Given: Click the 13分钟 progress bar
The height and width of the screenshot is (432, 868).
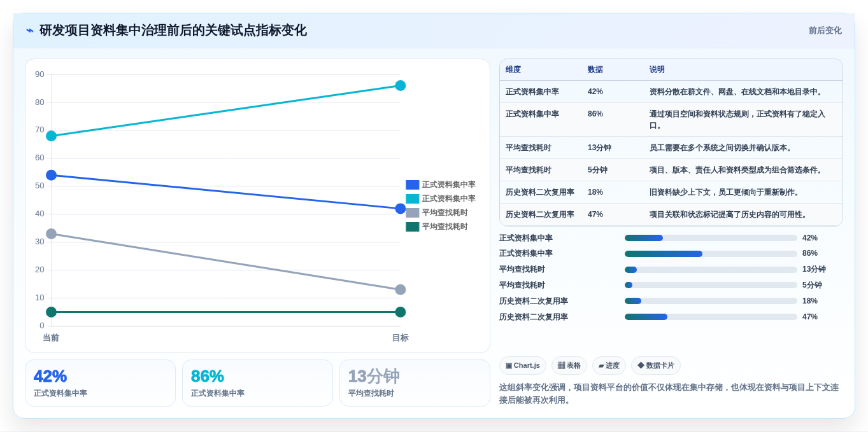Looking at the screenshot, I should click(711, 270).
